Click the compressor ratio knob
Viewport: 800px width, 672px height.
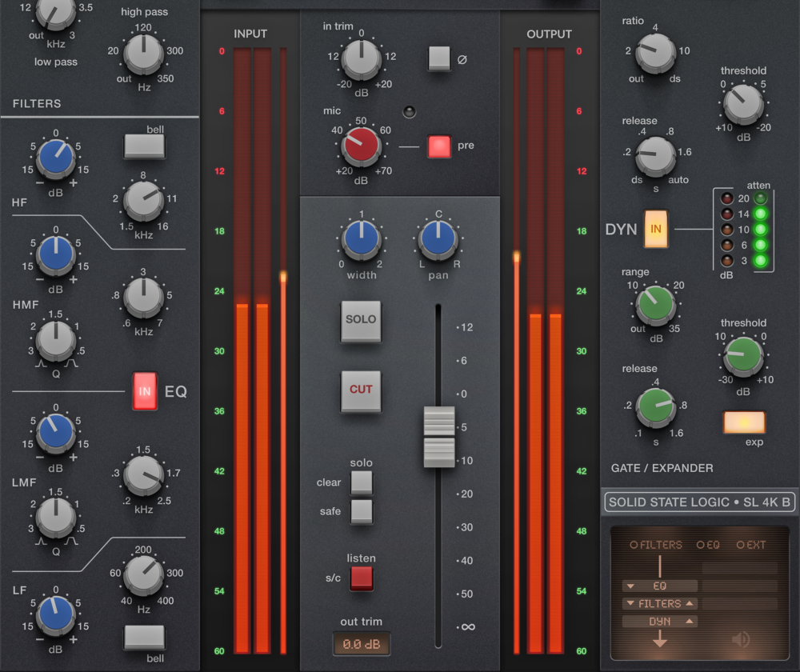[x=656, y=53]
